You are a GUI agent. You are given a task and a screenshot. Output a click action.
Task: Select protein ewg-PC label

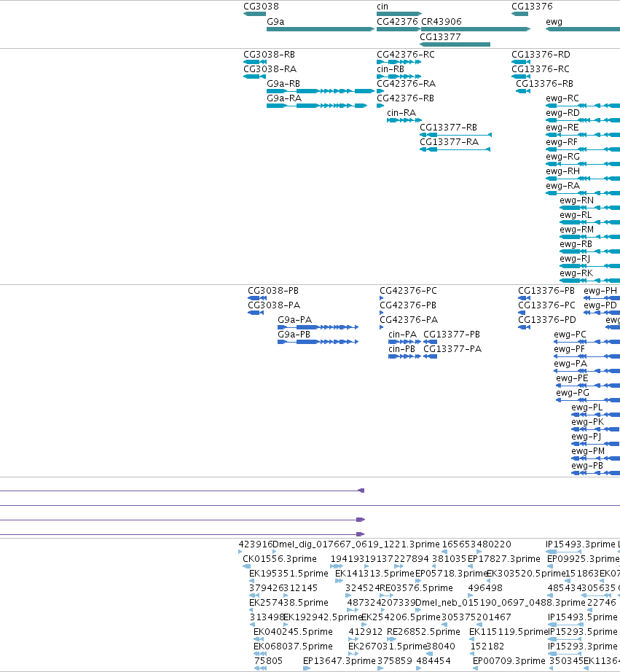coord(570,335)
